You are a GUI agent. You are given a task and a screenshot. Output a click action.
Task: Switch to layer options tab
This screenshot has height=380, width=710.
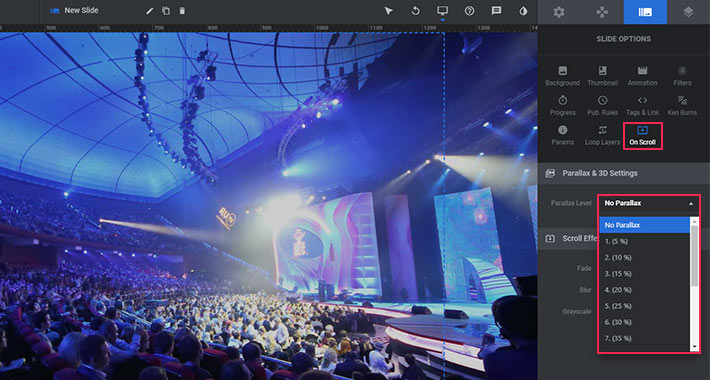688,12
